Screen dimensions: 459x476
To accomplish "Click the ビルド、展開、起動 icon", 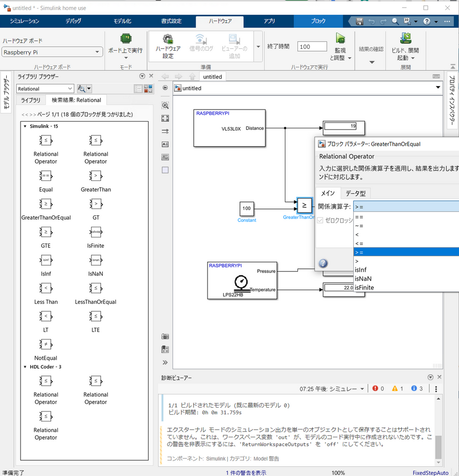I will pos(405,39).
